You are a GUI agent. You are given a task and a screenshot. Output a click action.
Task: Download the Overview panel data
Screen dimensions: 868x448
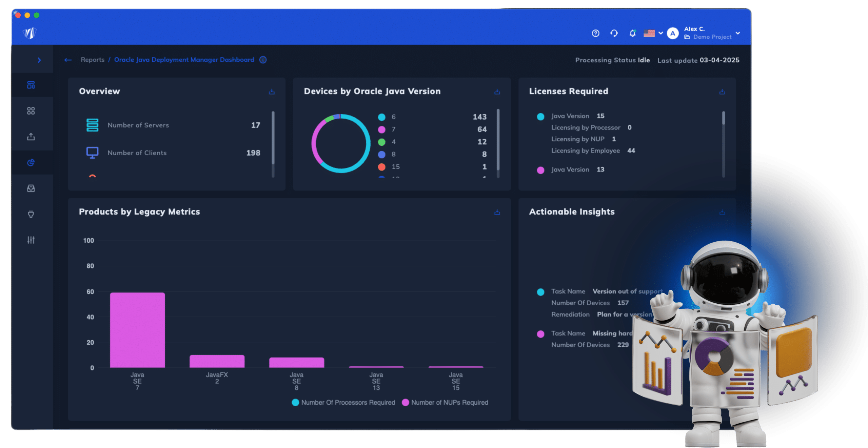[272, 92]
